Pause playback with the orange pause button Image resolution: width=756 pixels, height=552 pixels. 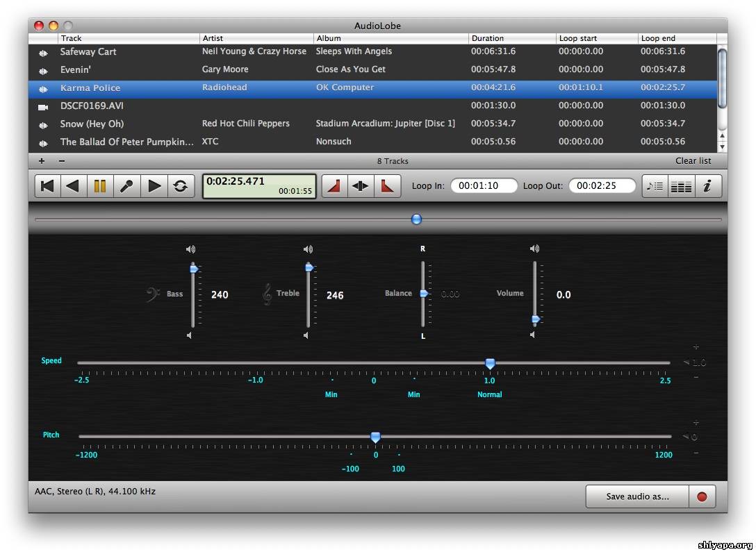pyautogui.click(x=100, y=186)
